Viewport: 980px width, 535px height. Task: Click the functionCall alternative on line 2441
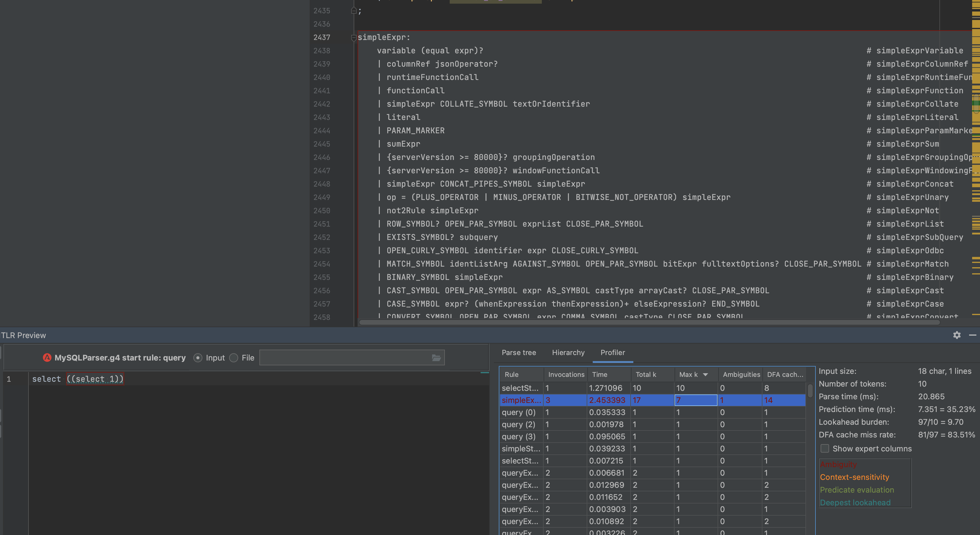415,91
